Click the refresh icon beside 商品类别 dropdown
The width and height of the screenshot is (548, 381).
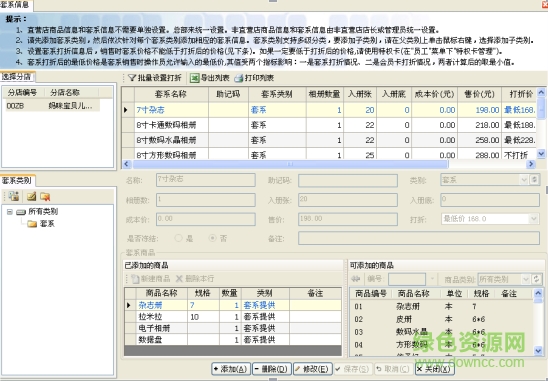coord(536,279)
